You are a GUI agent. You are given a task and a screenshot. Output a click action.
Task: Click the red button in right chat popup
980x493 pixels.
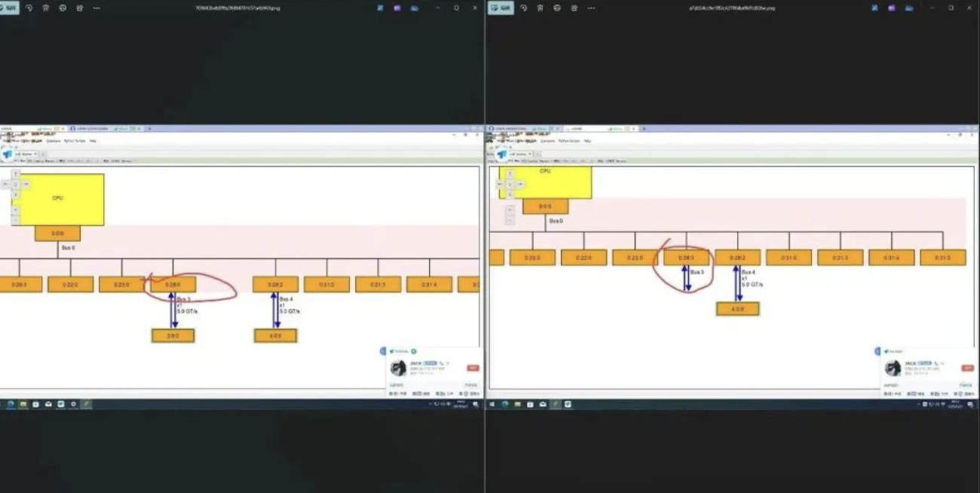tap(966, 368)
